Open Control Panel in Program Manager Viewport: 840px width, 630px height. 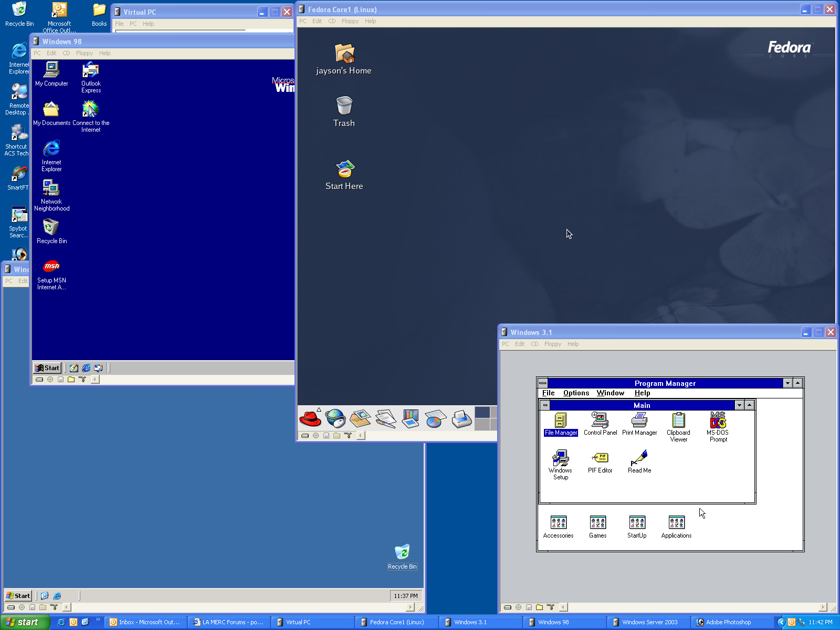point(600,424)
